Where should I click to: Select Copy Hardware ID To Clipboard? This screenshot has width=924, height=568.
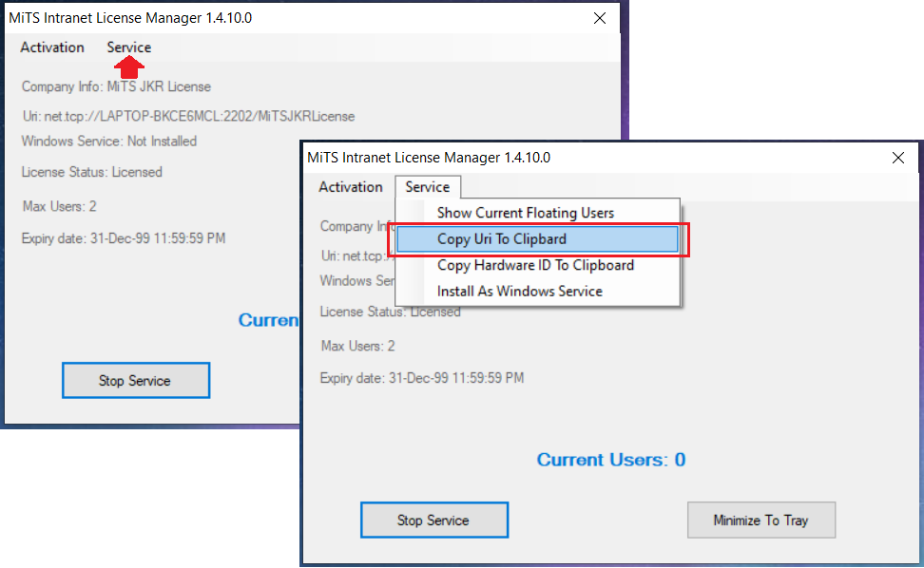[x=537, y=265]
